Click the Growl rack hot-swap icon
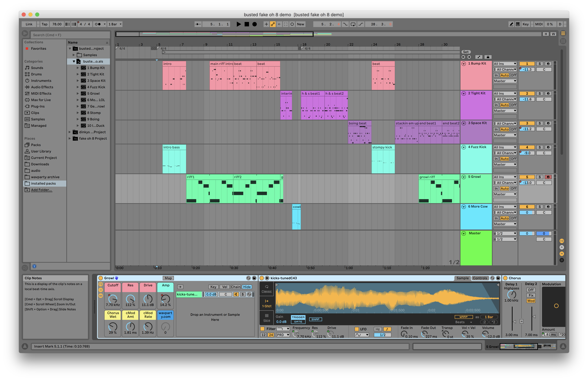The width and height of the screenshot is (588, 380). (x=248, y=278)
